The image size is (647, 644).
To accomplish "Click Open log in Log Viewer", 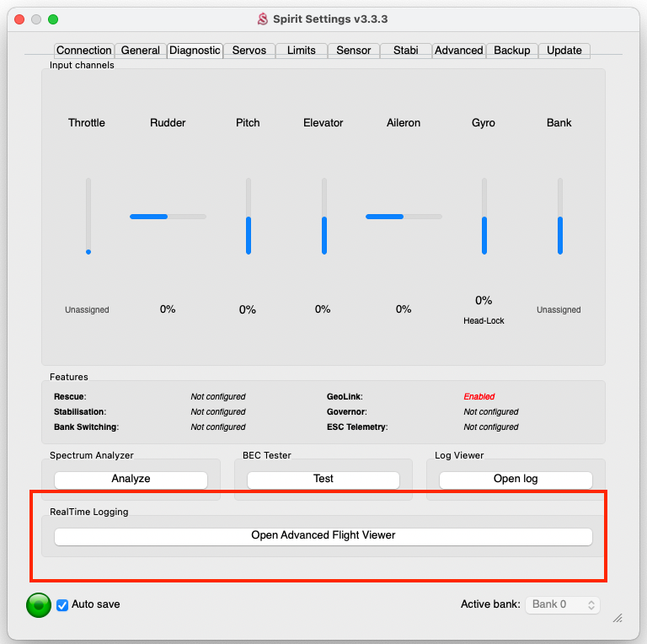I will click(515, 479).
